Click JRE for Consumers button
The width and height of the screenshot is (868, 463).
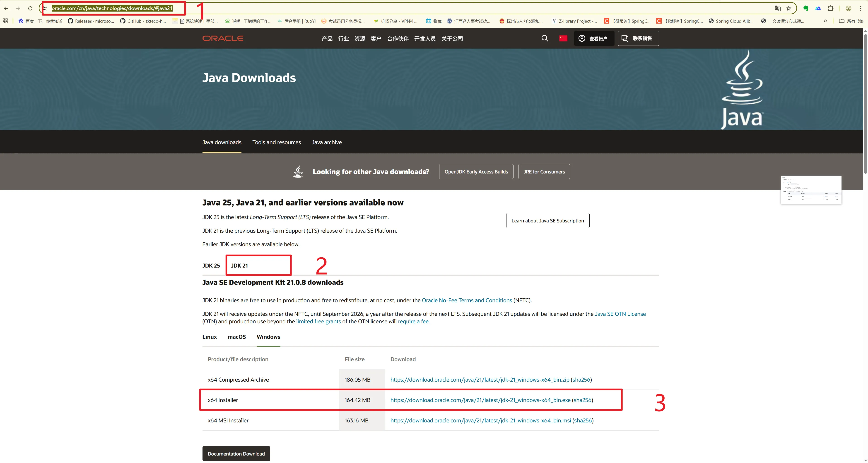(x=544, y=172)
